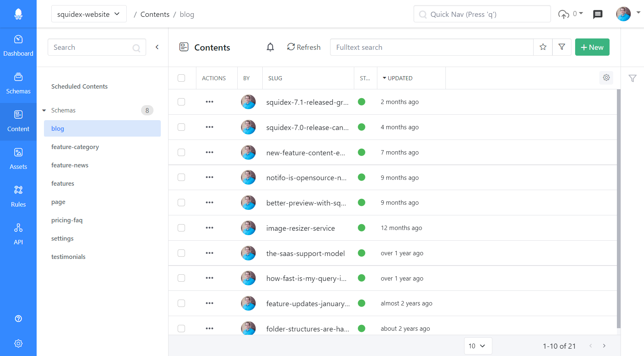Click the notification bell icon
This screenshot has height=356, width=644.
coord(270,47)
